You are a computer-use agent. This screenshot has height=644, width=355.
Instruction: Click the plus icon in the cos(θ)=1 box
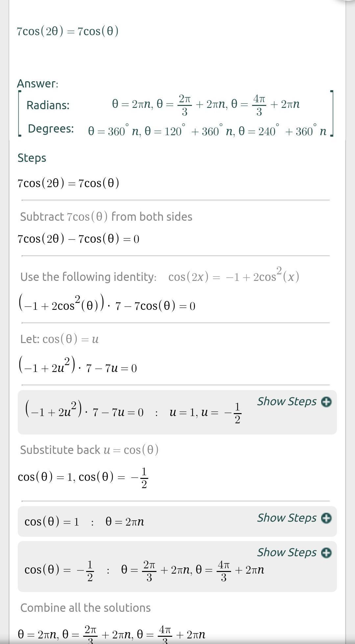click(326, 518)
